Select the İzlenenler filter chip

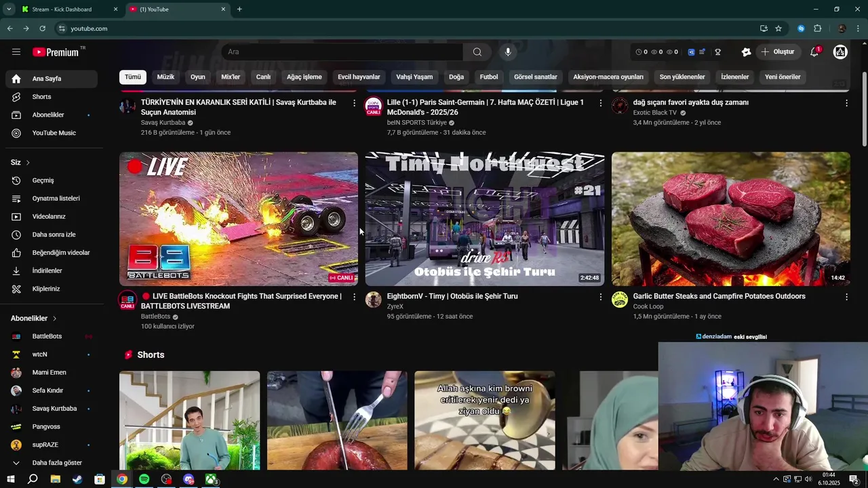[734, 77]
